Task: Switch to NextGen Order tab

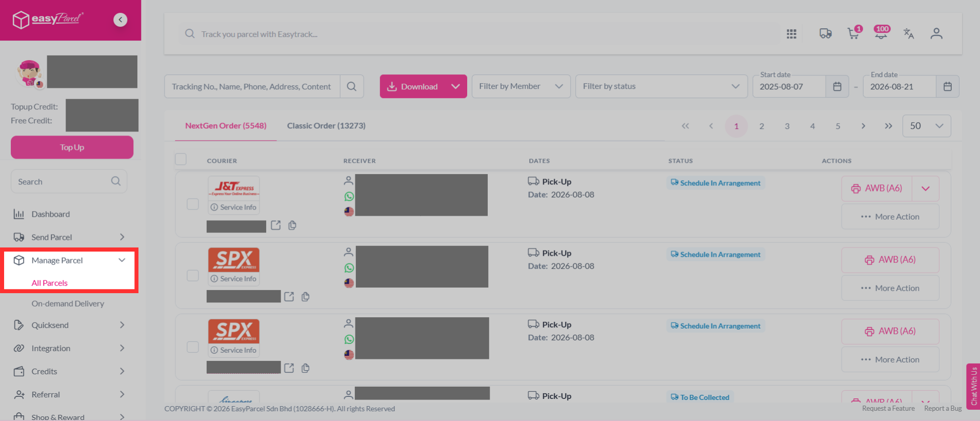Action: pos(226,126)
